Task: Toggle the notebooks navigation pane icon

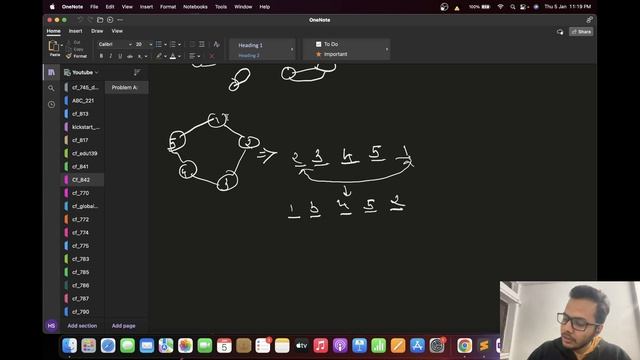Action: [51, 72]
